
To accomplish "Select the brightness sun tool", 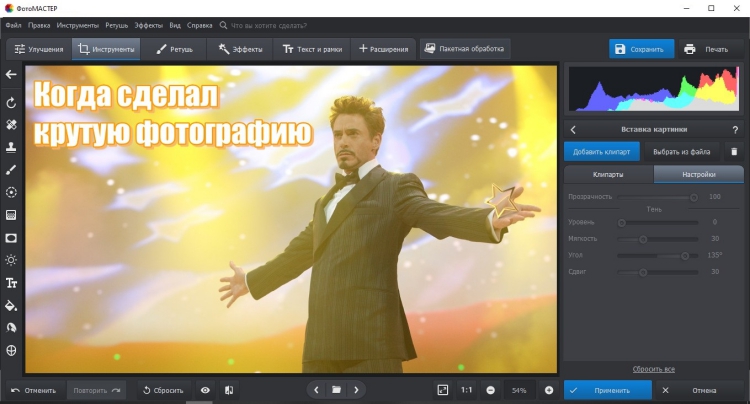I will point(11,260).
